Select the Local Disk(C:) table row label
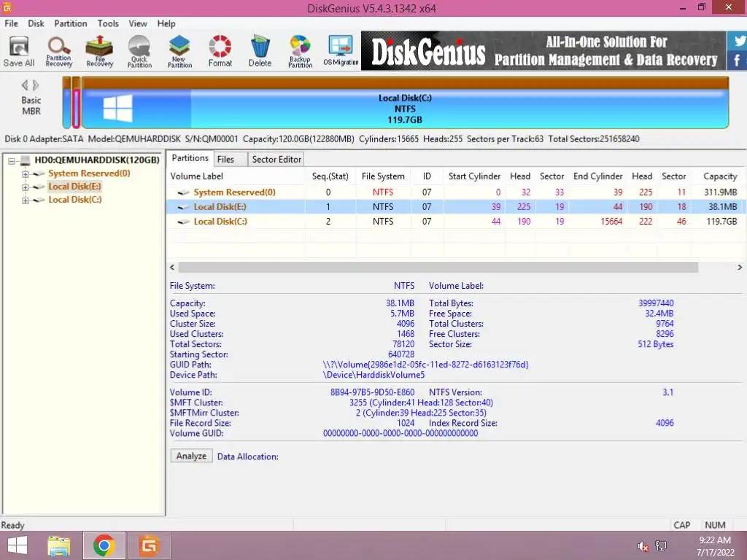 220,222
